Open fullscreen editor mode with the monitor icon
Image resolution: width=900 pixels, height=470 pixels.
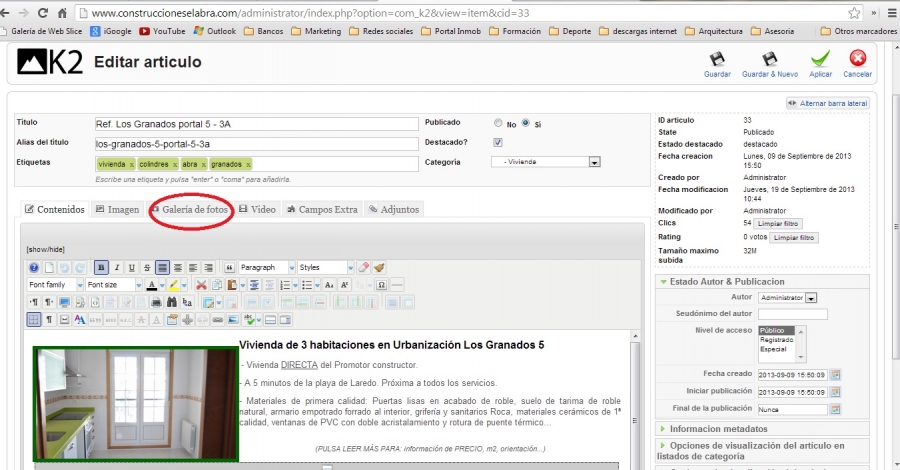pyautogui.click(x=64, y=302)
